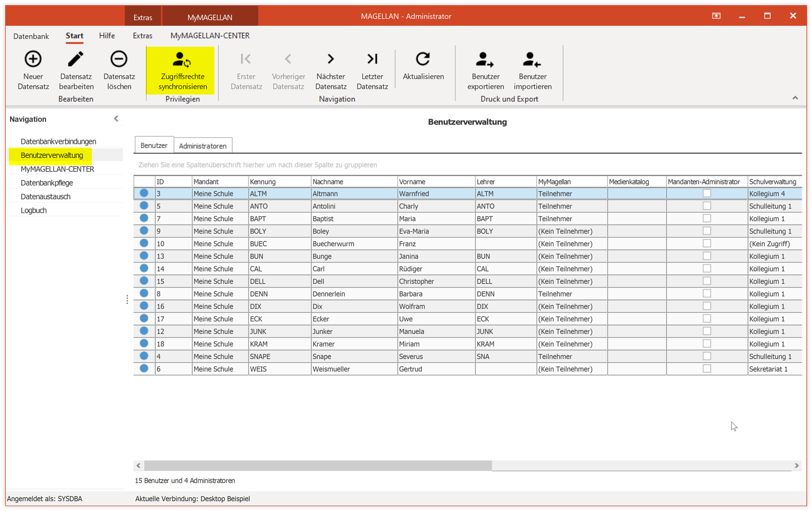812x511 pixels.
Task: Click Zugriffsrechte synchronisieren icon
Action: pos(182,60)
